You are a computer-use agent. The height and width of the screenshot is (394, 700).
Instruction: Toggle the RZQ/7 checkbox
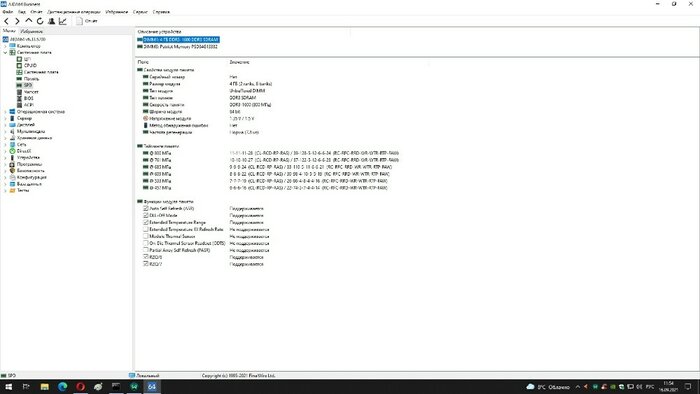pyautogui.click(x=146, y=264)
